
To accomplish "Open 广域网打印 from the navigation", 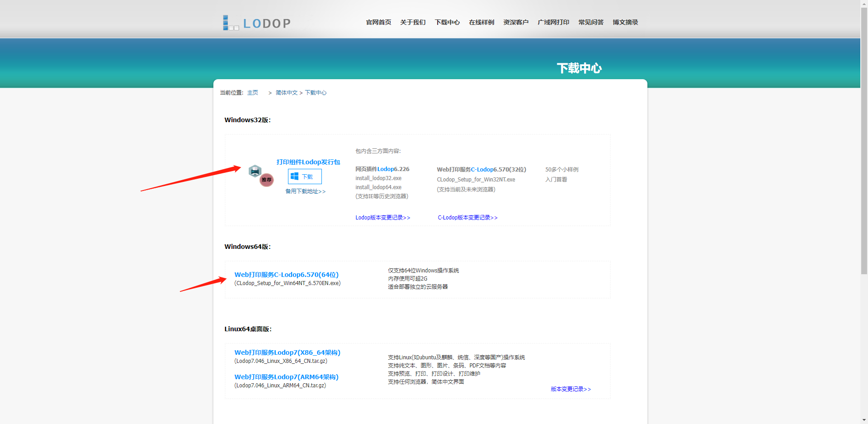I will tap(553, 22).
